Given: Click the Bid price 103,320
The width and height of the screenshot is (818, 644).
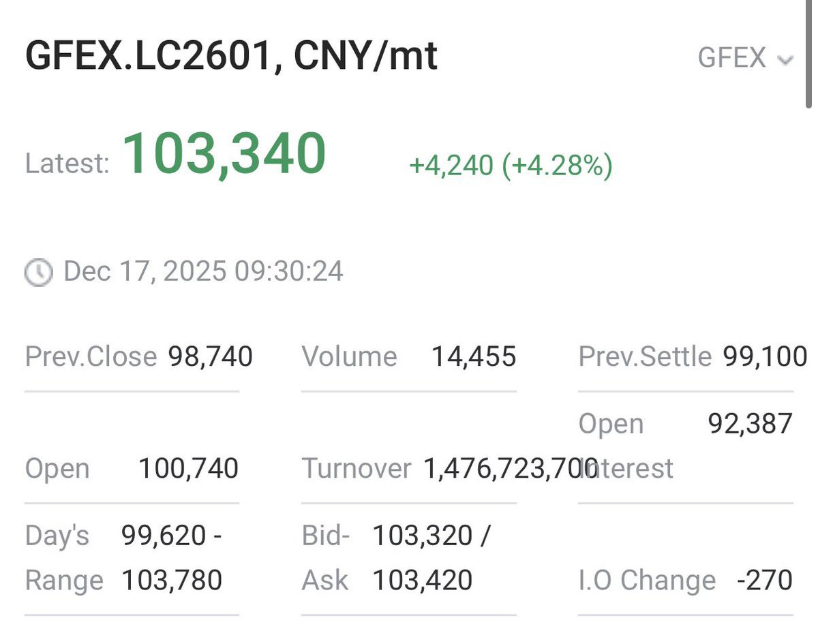Looking at the screenshot, I should [423, 536].
